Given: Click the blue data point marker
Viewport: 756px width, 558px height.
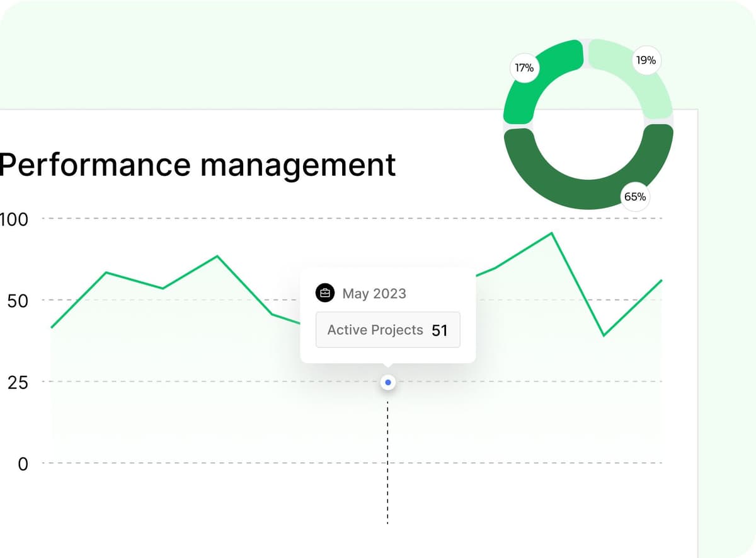Looking at the screenshot, I should pos(388,382).
